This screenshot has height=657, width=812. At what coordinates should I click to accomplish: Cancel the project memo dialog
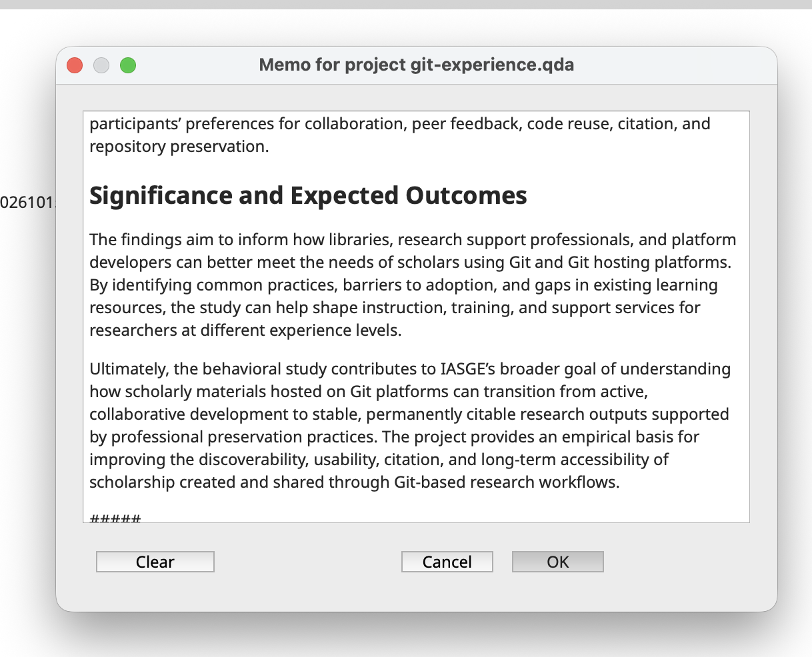[447, 562]
